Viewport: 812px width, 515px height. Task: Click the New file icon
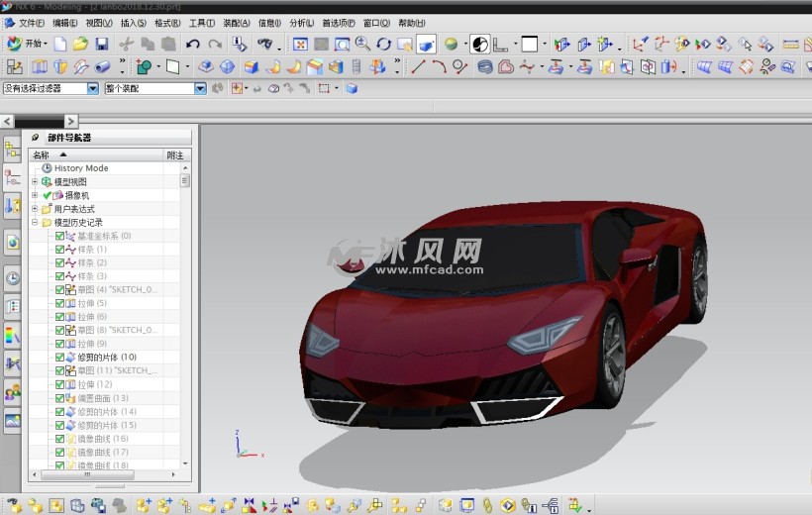[60, 44]
